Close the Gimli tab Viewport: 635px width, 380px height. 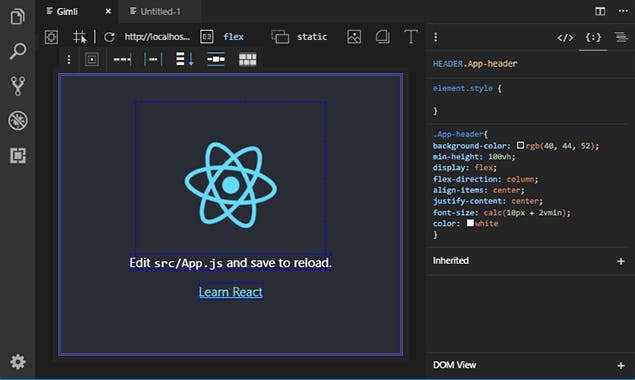pos(108,11)
